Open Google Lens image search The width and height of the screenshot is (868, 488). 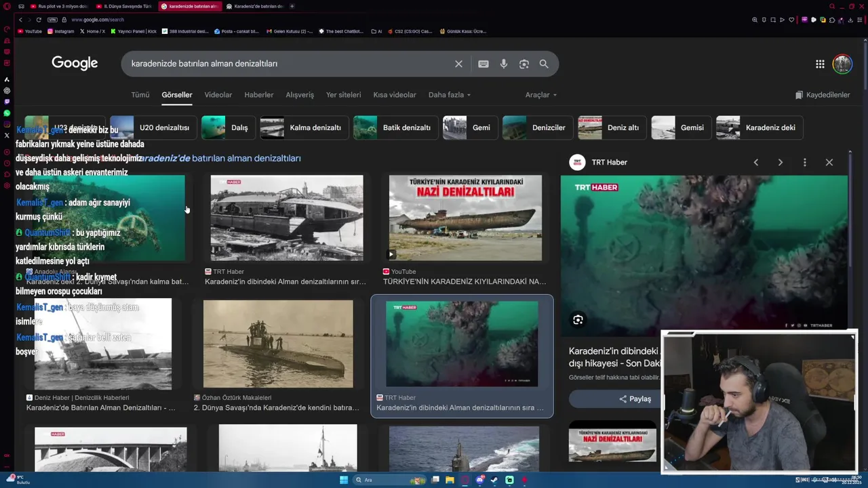tap(524, 64)
